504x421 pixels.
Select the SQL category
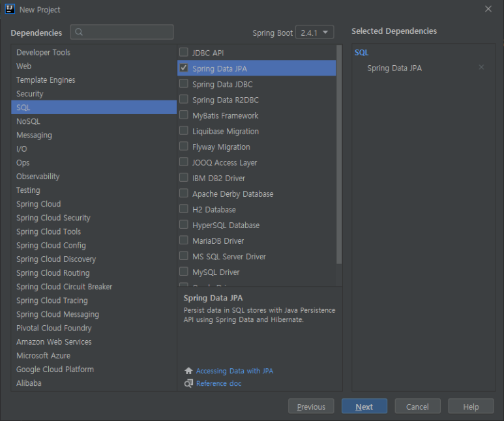(94, 108)
